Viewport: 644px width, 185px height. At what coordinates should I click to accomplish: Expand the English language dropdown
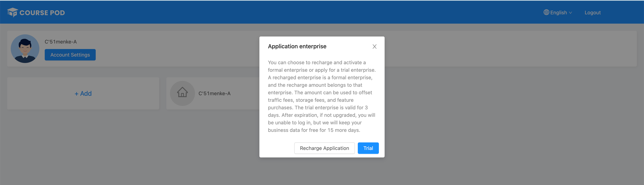558,13
